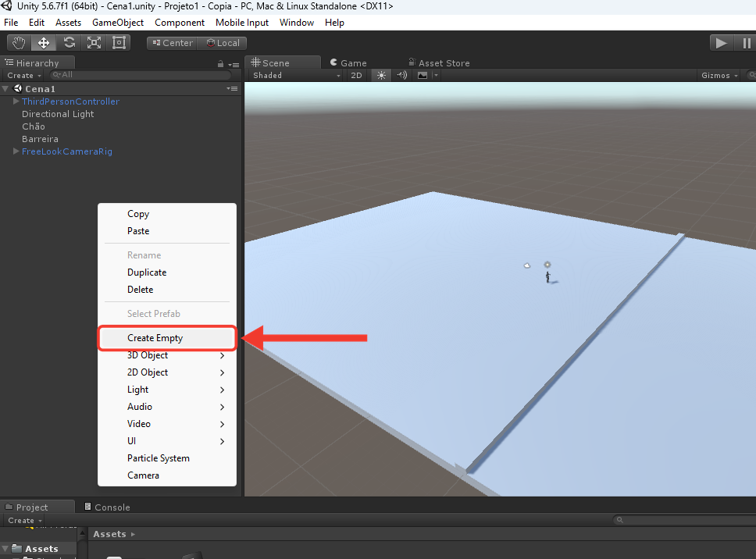756x559 pixels.
Task: Open 2D Object submenu
Action: pos(167,372)
